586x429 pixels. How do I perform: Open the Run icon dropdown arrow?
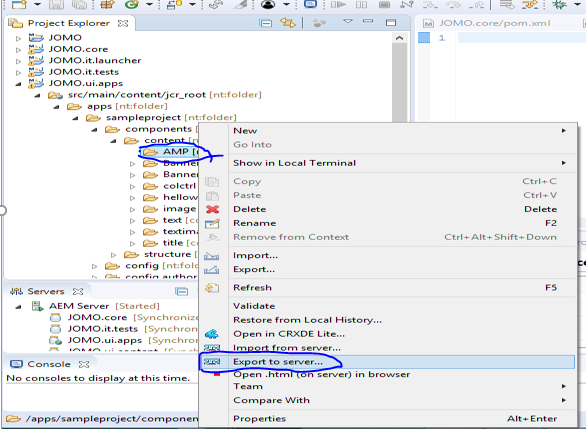coord(149,4)
